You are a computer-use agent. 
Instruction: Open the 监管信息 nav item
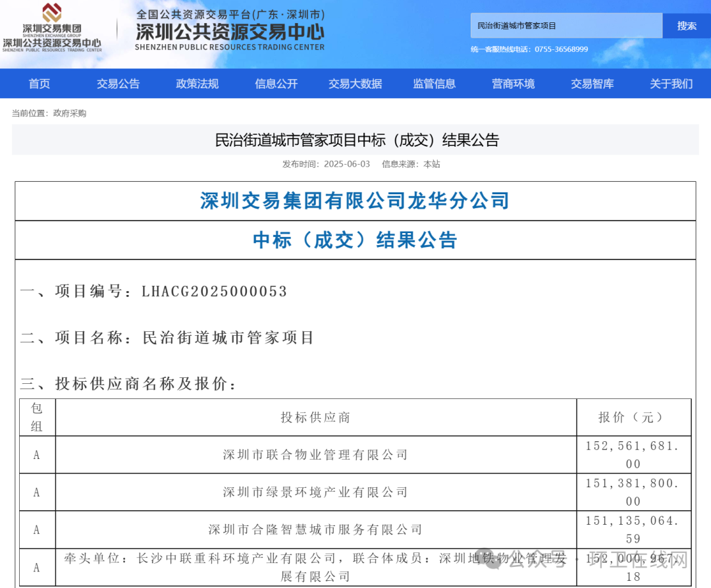coord(434,84)
